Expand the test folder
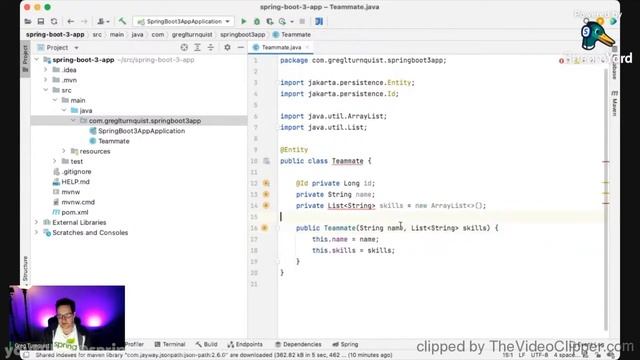This screenshot has width=640, height=360. 55,161
